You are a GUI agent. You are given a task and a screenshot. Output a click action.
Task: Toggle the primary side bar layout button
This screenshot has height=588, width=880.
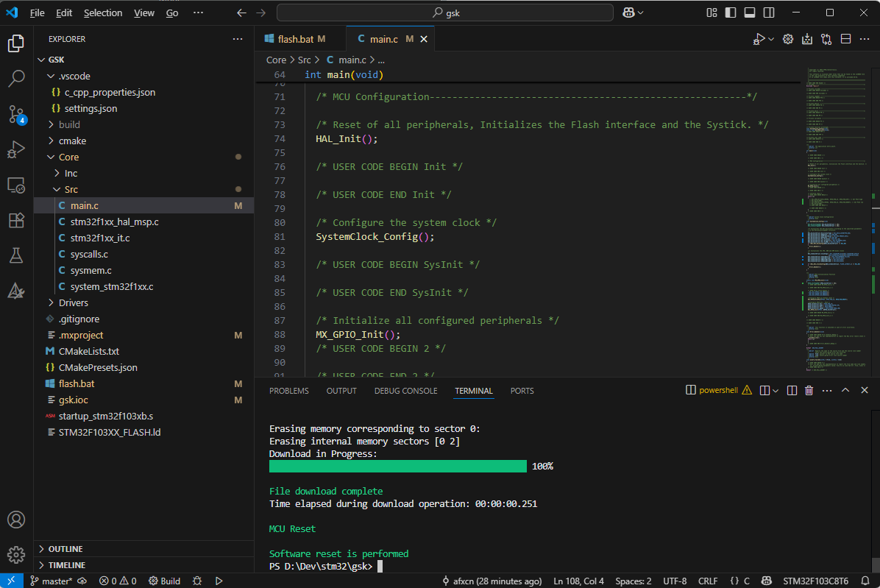click(730, 13)
